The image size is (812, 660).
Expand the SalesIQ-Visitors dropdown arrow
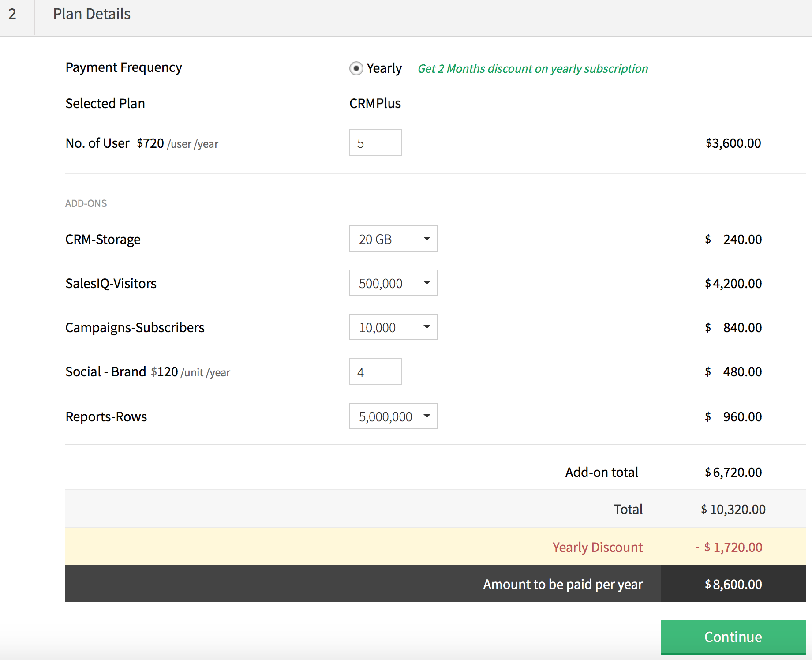427,283
